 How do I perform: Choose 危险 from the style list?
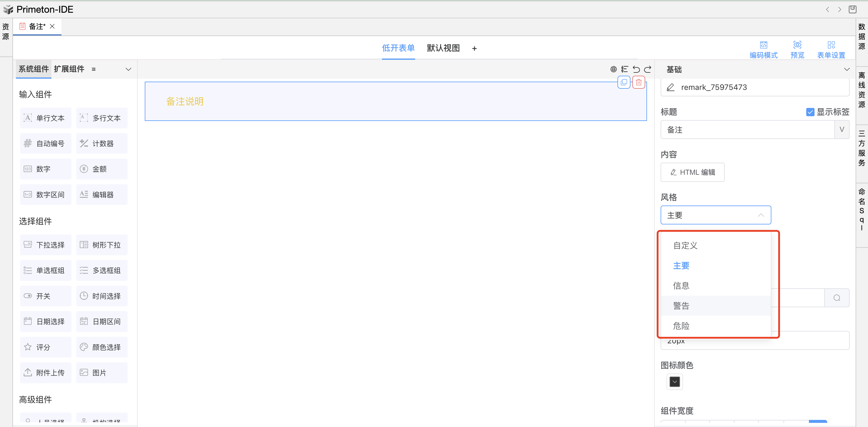pos(681,326)
